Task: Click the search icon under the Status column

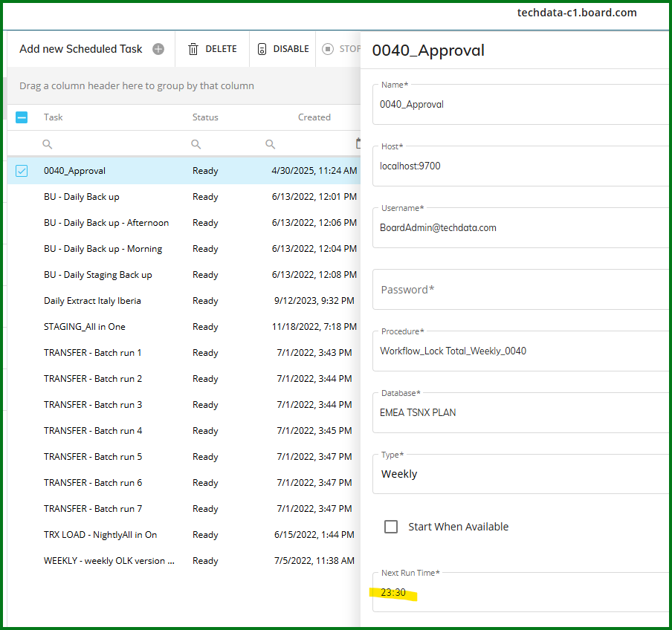Action: click(x=196, y=144)
